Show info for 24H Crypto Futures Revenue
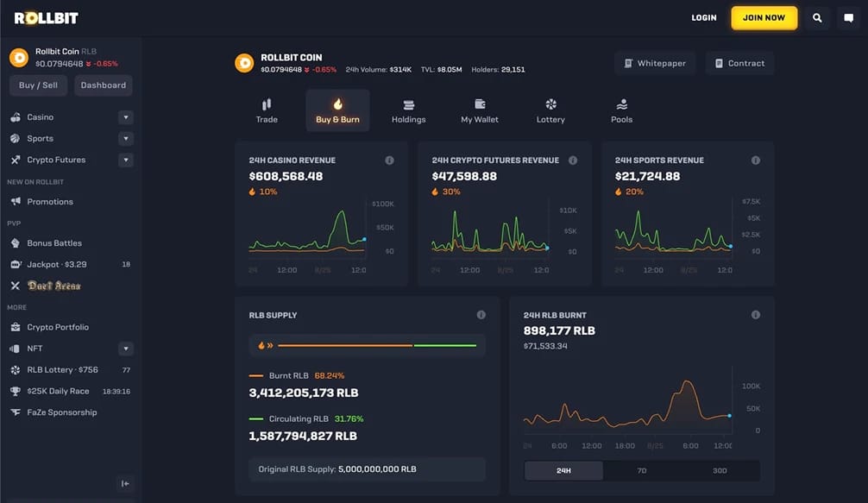The height and width of the screenshot is (503, 868). pos(573,160)
